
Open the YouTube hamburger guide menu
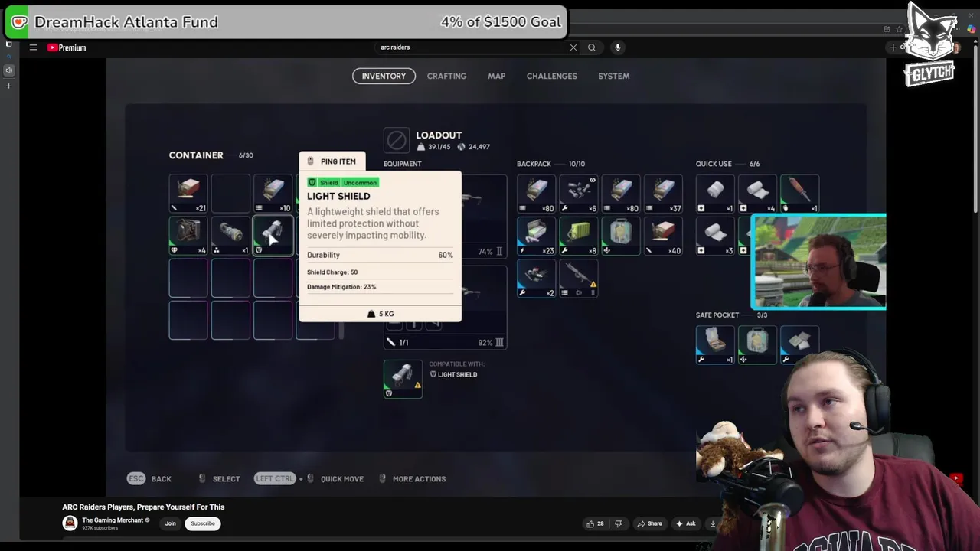pyautogui.click(x=33, y=47)
